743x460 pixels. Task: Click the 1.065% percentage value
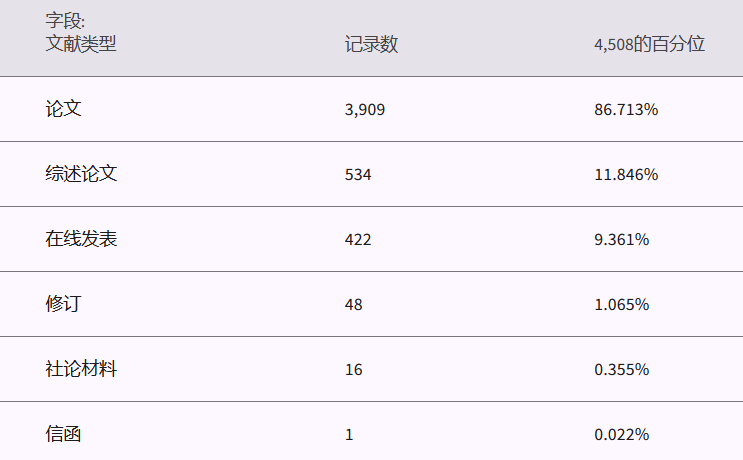[x=622, y=305]
